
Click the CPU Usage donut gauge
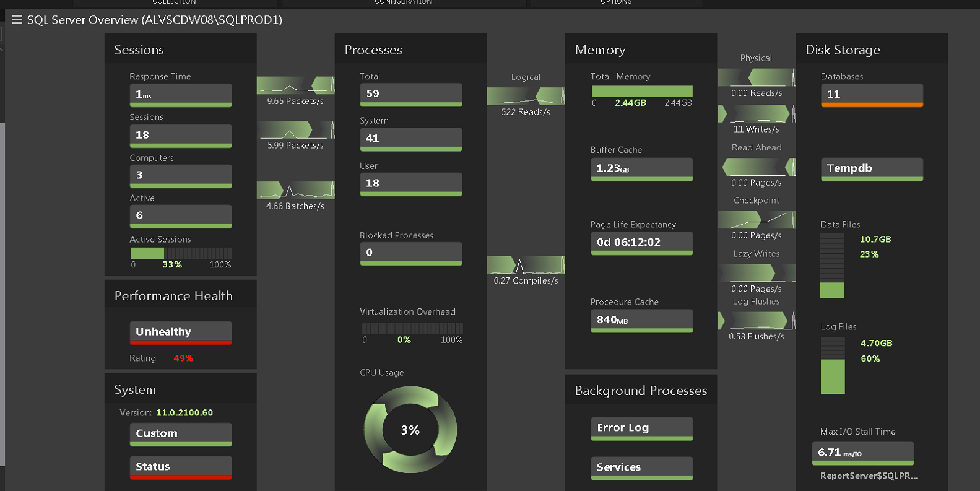pyautogui.click(x=410, y=430)
